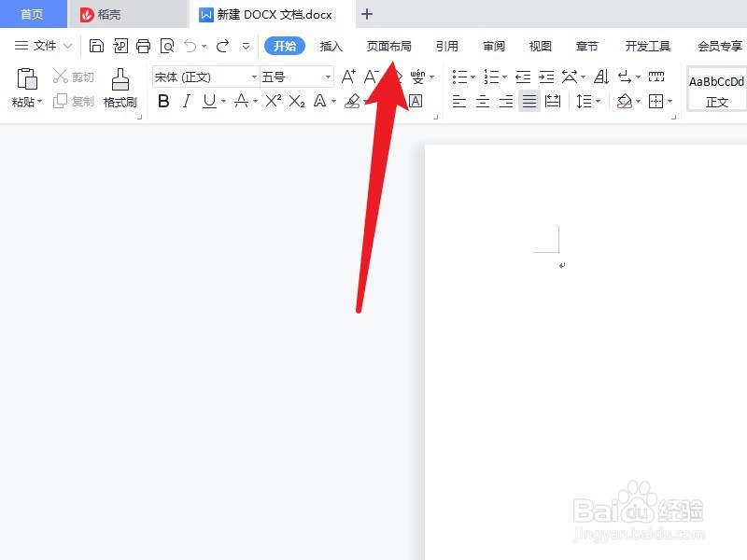Click the shading paint bucket icon
Screen dimensions: 747x560
[x=625, y=101]
